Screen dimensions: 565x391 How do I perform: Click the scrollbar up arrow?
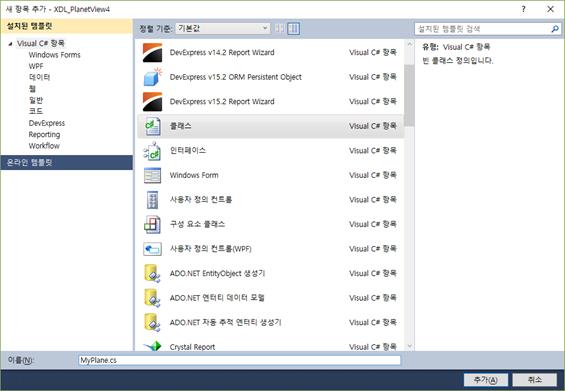[409, 44]
